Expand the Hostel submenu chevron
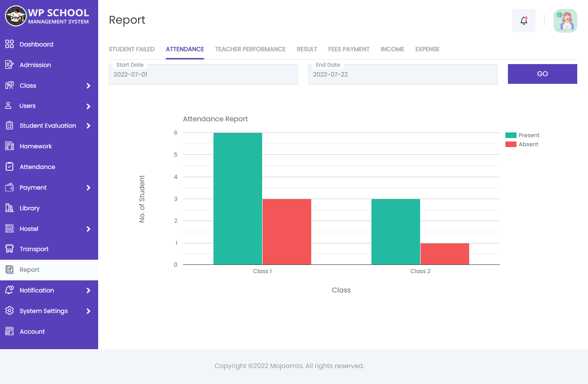This screenshot has height=384, width=588. 88,229
